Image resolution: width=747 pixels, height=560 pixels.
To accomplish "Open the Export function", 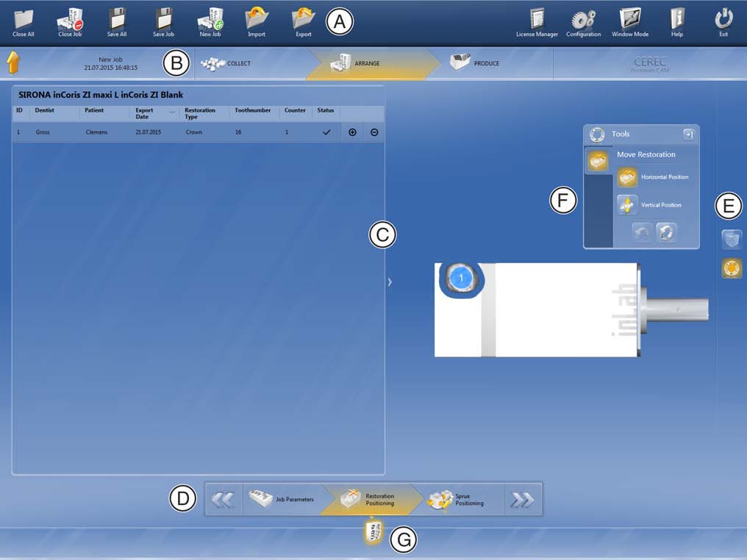I will [x=304, y=22].
